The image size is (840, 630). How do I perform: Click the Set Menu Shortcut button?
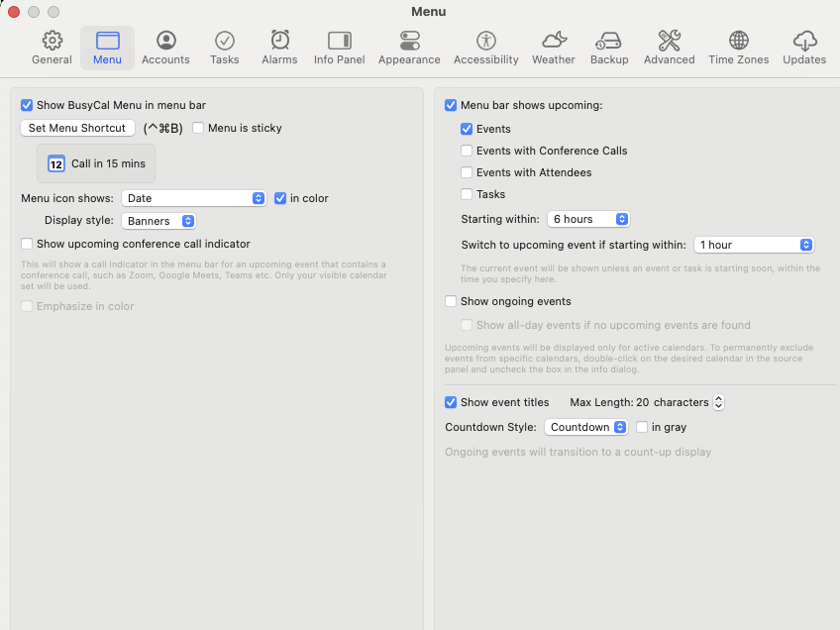click(77, 128)
